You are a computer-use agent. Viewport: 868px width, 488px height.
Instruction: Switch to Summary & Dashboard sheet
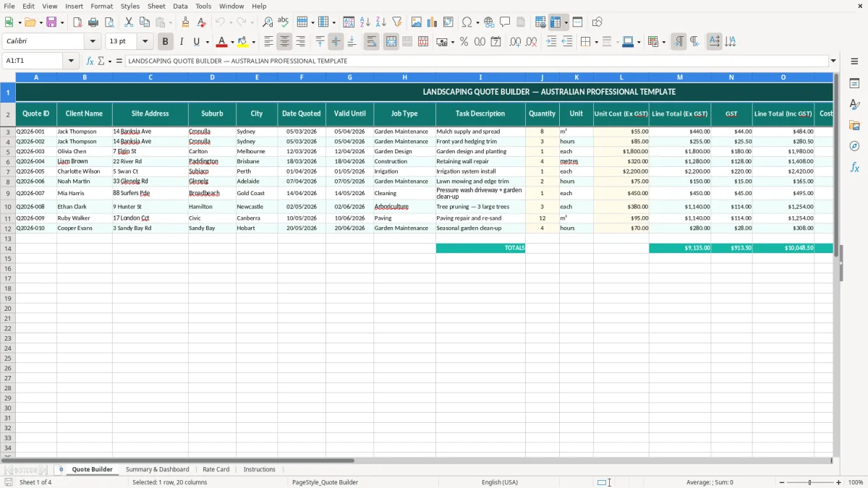157,470
